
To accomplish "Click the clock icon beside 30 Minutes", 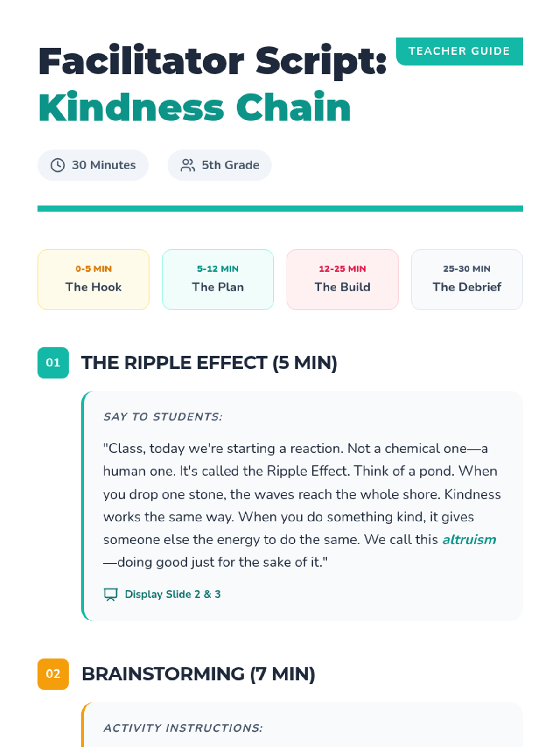I will 57,165.
